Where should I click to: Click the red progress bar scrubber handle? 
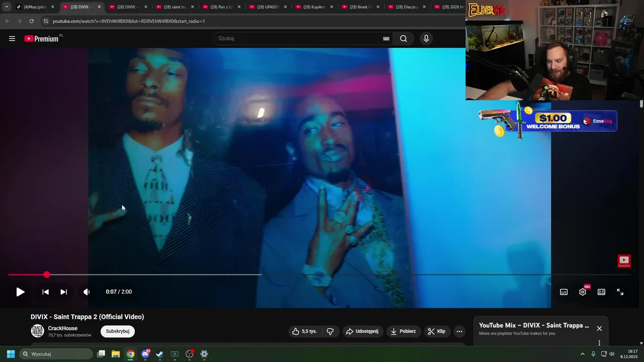[47, 275]
